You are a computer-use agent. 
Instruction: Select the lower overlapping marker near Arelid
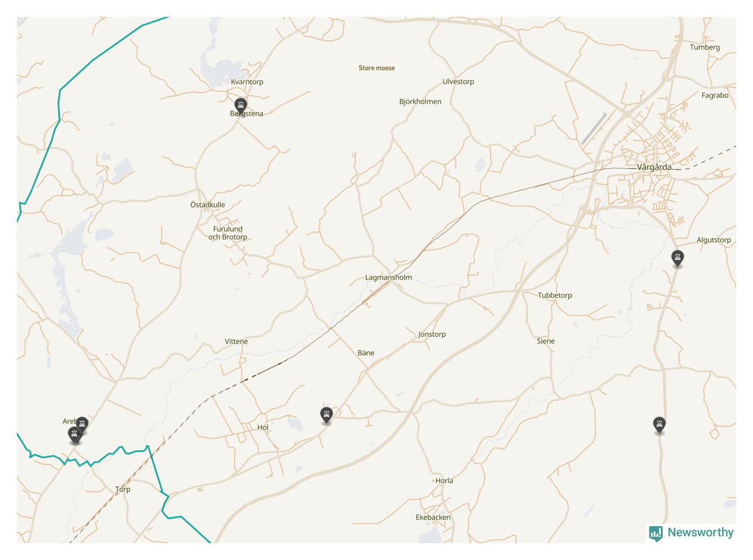74,434
